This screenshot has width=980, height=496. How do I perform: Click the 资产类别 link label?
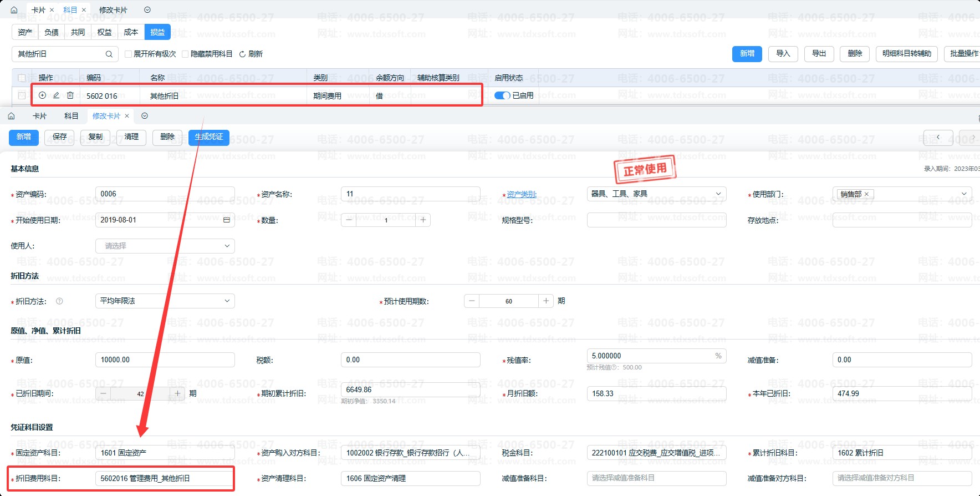pos(522,194)
